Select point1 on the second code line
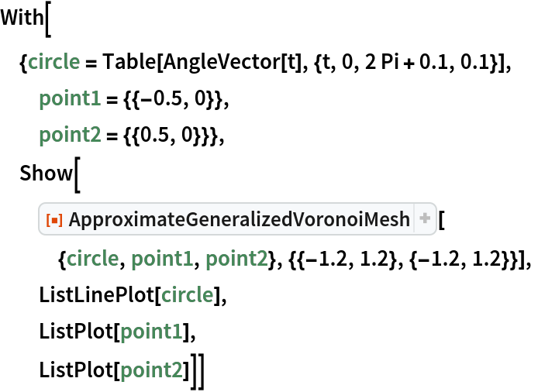The height and width of the screenshot is (392, 538). [x=70, y=98]
